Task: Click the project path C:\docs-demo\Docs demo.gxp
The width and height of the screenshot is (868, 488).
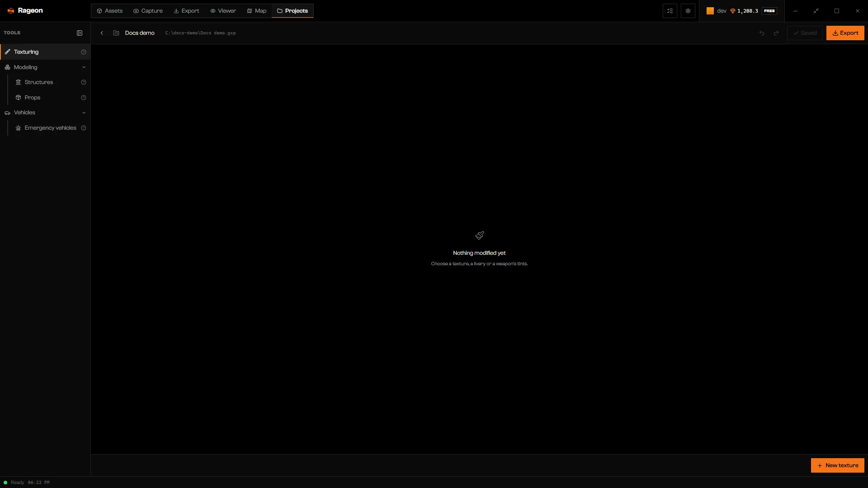Action: [200, 33]
